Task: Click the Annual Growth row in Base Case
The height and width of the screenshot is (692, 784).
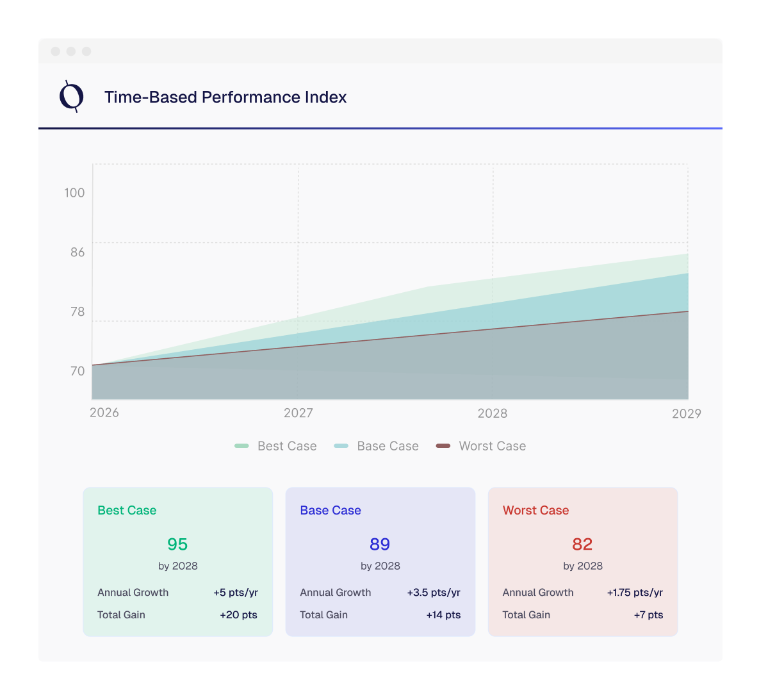Action: (380, 593)
